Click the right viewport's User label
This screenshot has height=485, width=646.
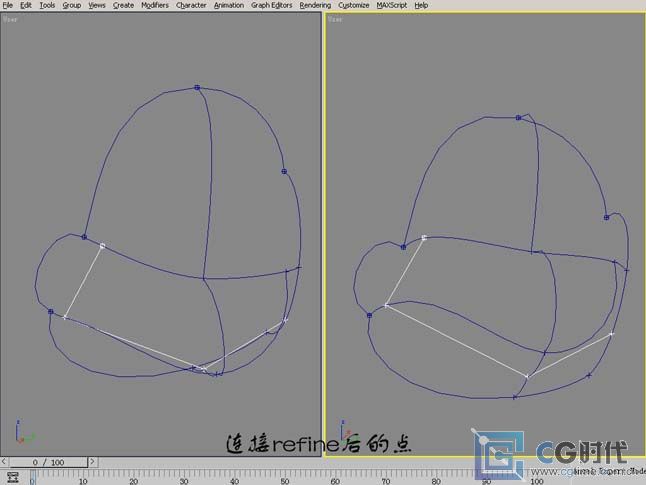335,19
